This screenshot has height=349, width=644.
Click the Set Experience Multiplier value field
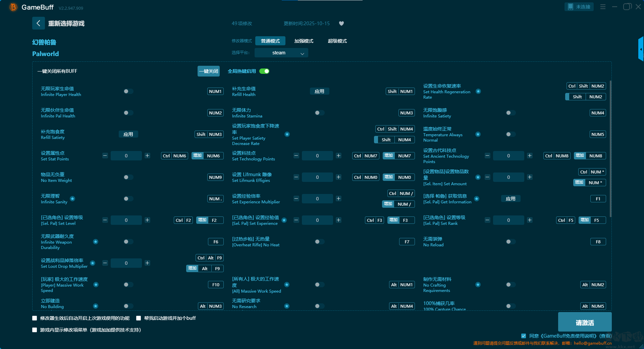point(317,199)
